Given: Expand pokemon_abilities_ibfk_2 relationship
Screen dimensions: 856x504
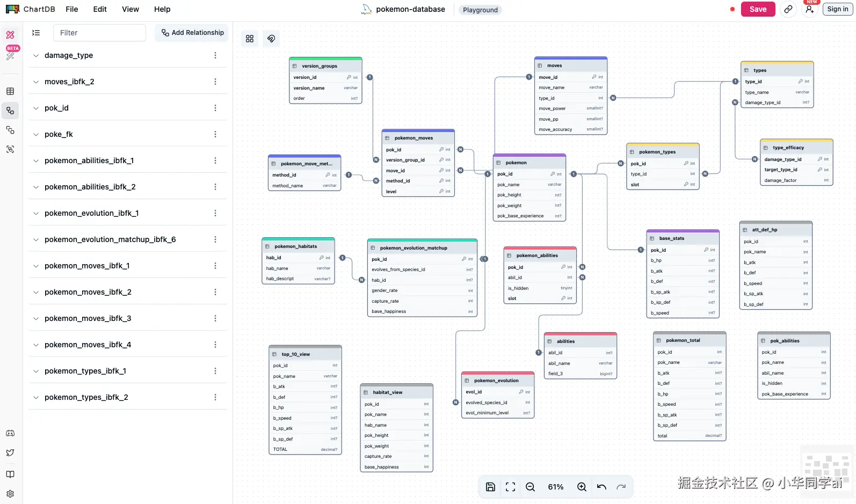Looking at the screenshot, I should tap(36, 187).
